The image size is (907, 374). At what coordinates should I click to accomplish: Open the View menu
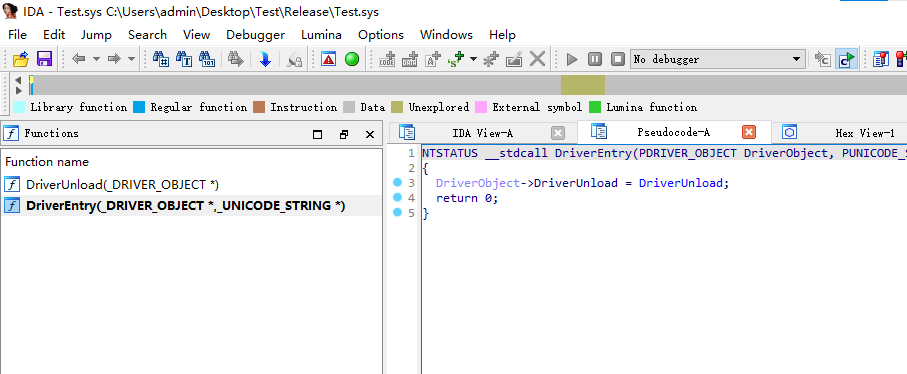pyautogui.click(x=196, y=35)
